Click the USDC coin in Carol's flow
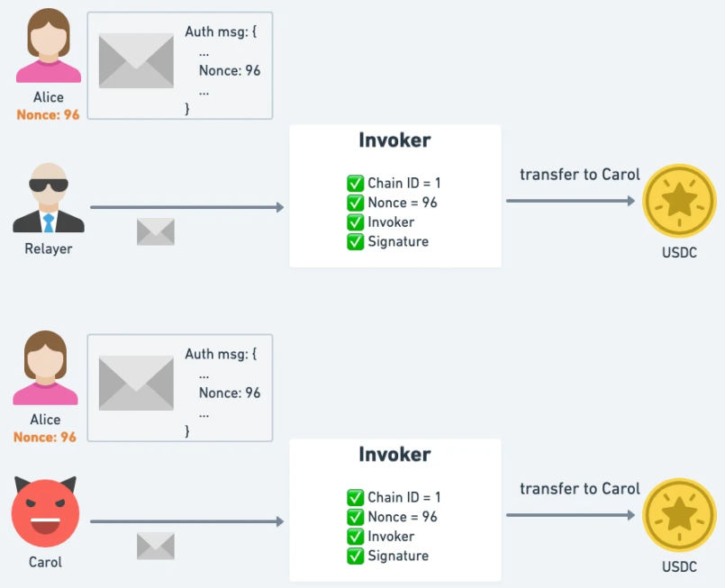 click(679, 515)
